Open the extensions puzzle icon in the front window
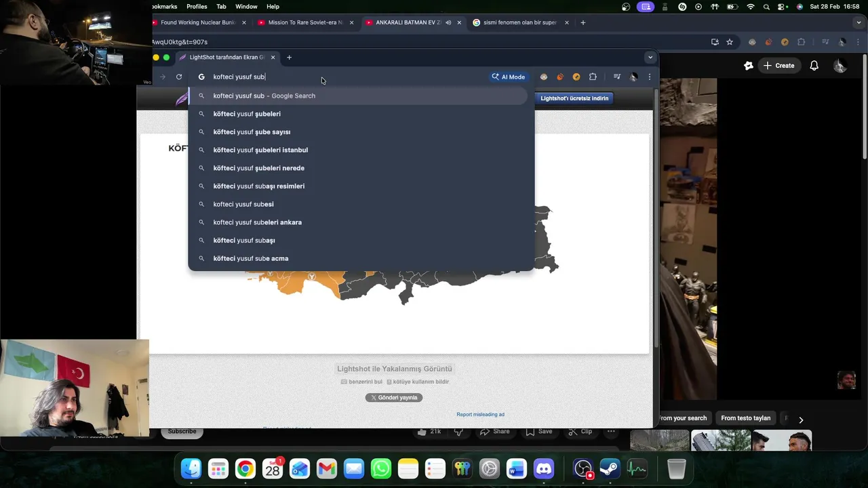Screen dimensions: 868x488 click(x=593, y=77)
